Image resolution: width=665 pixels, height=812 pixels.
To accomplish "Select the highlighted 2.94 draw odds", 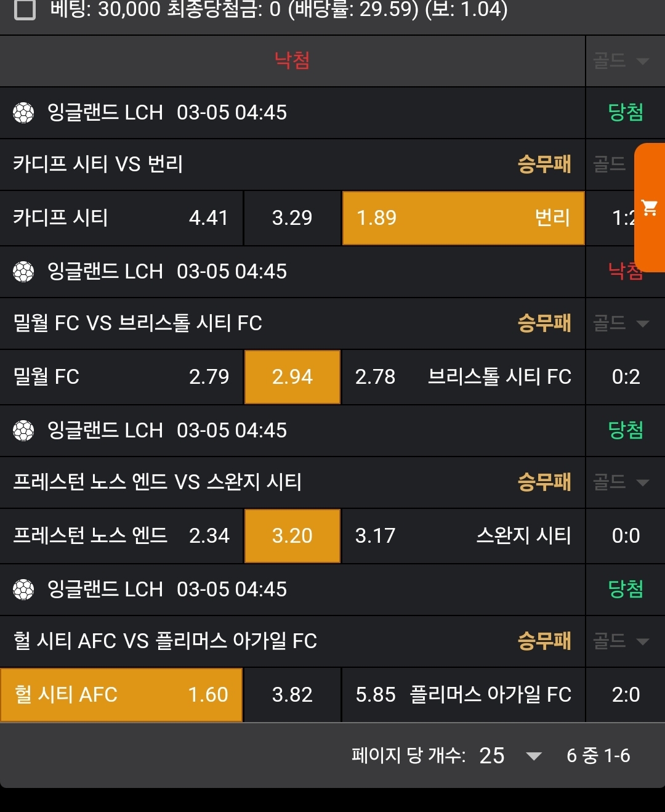I will coord(292,377).
